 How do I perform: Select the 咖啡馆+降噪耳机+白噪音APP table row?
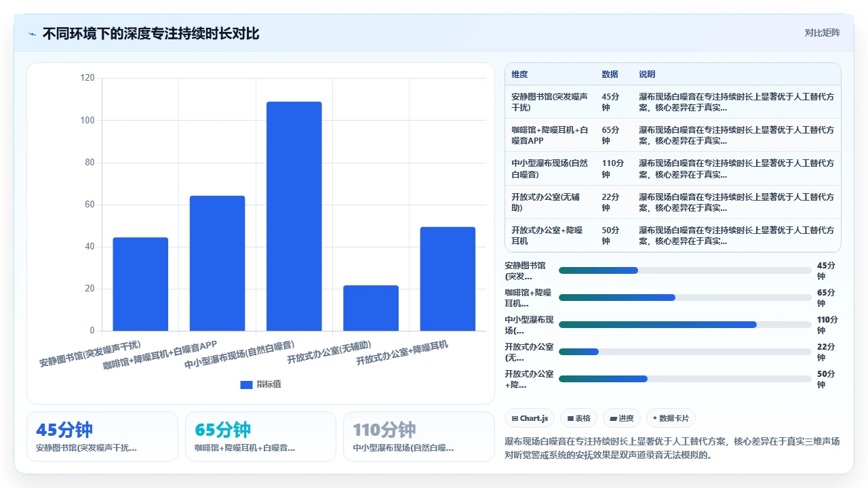click(673, 135)
